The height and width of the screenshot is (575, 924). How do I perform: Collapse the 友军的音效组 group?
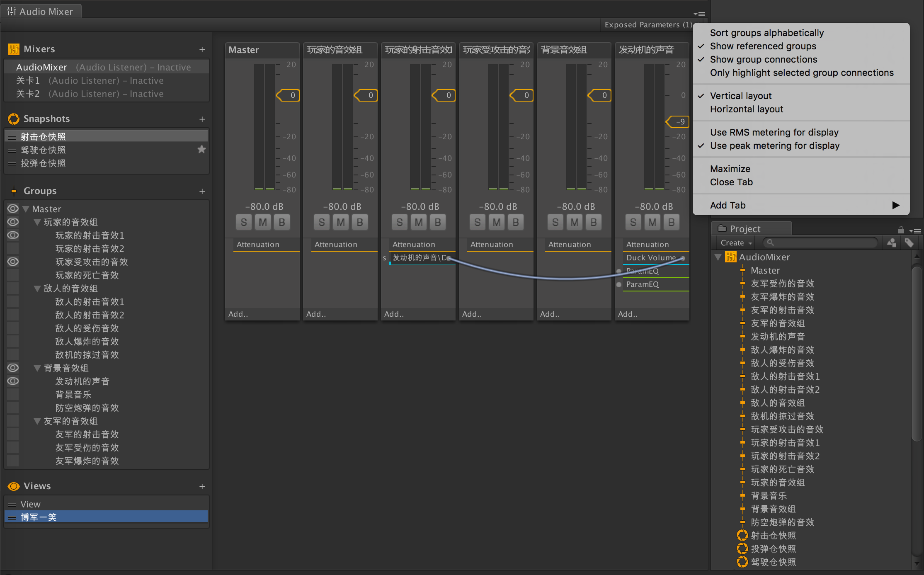click(37, 421)
